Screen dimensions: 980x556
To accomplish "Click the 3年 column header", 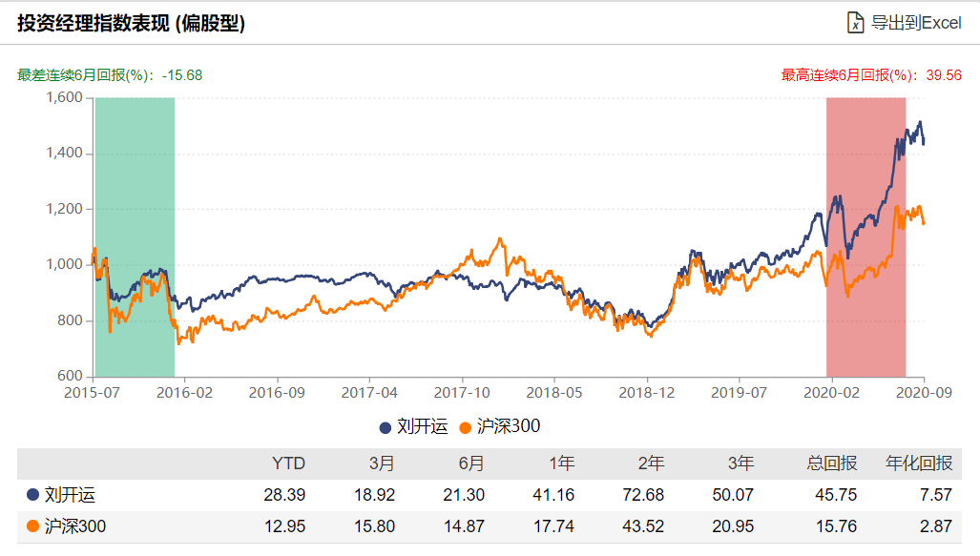I will (740, 463).
